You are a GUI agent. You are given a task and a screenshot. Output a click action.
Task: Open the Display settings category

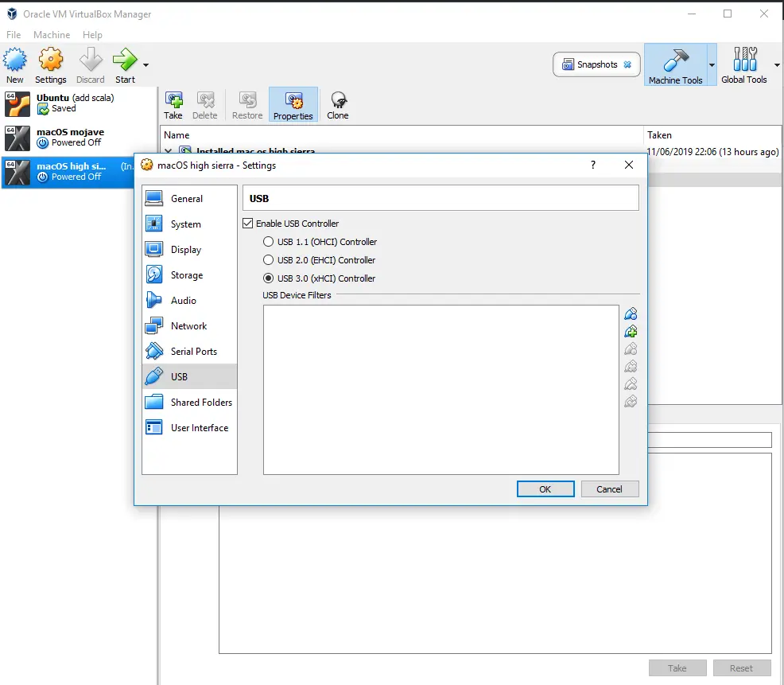189,250
